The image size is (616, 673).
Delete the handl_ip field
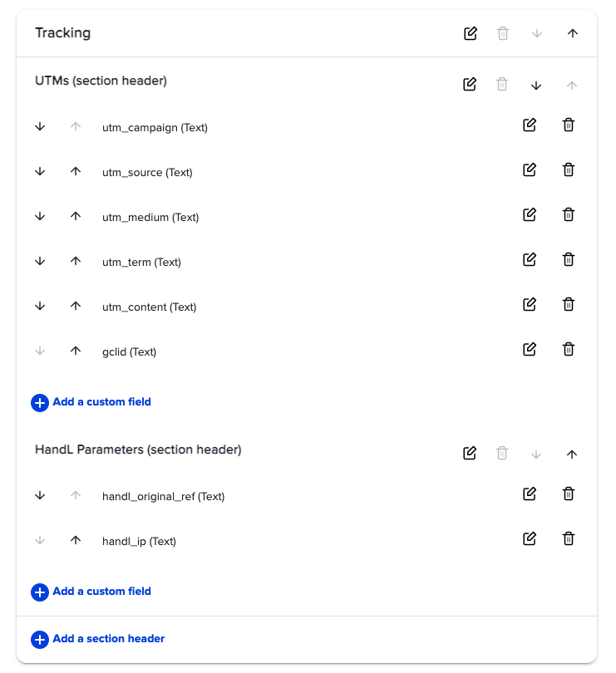coord(569,538)
